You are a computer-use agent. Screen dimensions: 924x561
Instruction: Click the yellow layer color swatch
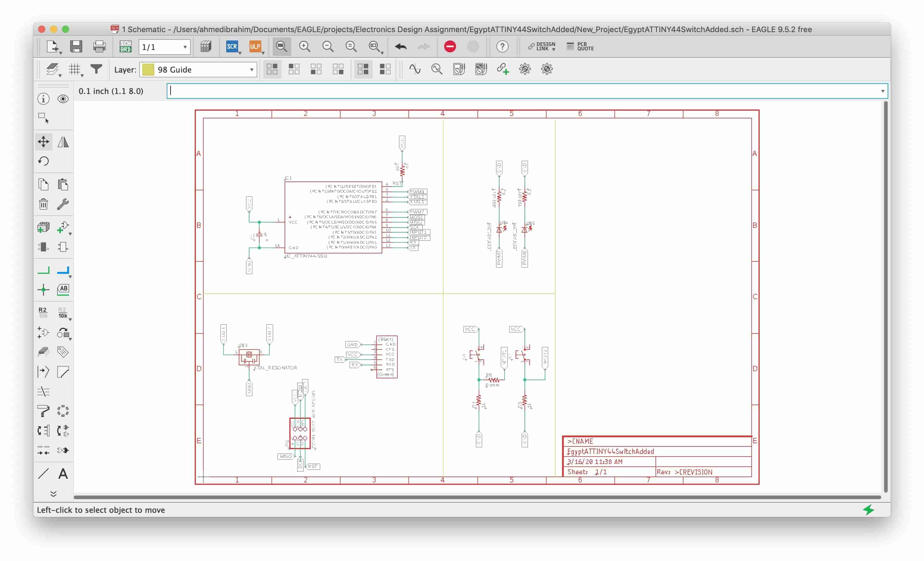pos(148,70)
